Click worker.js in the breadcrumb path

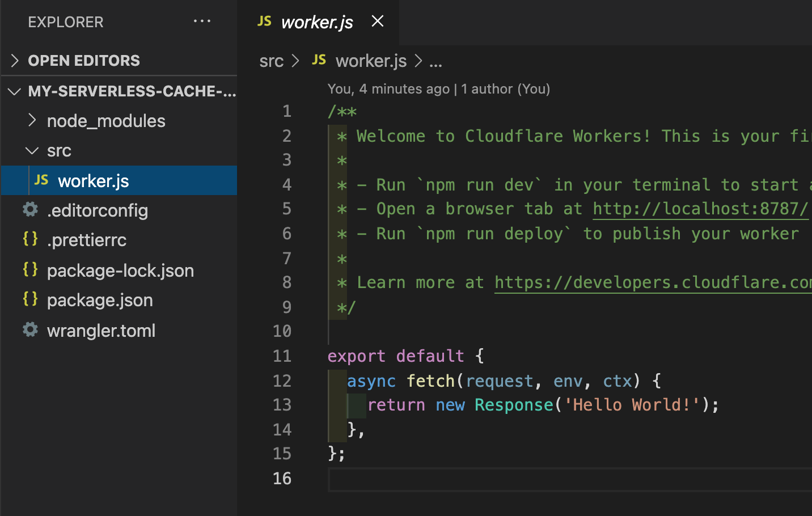371,61
